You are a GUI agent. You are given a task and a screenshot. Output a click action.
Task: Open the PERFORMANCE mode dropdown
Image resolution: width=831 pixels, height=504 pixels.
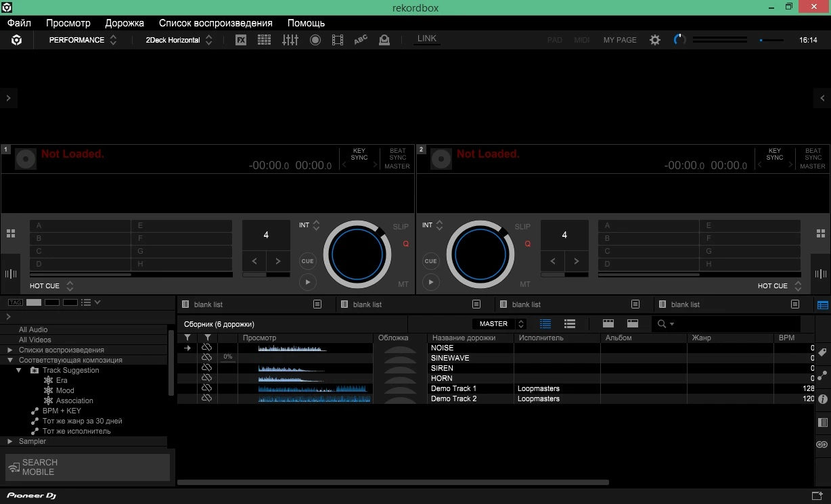tap(83, 40)
